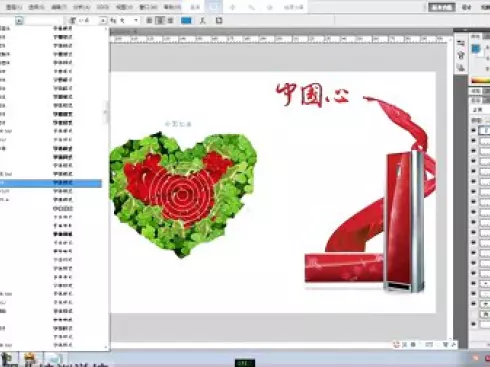Select the highlighted font list entry
The height and width of the screenshot is (367, 490).
(x=51, y=183)
